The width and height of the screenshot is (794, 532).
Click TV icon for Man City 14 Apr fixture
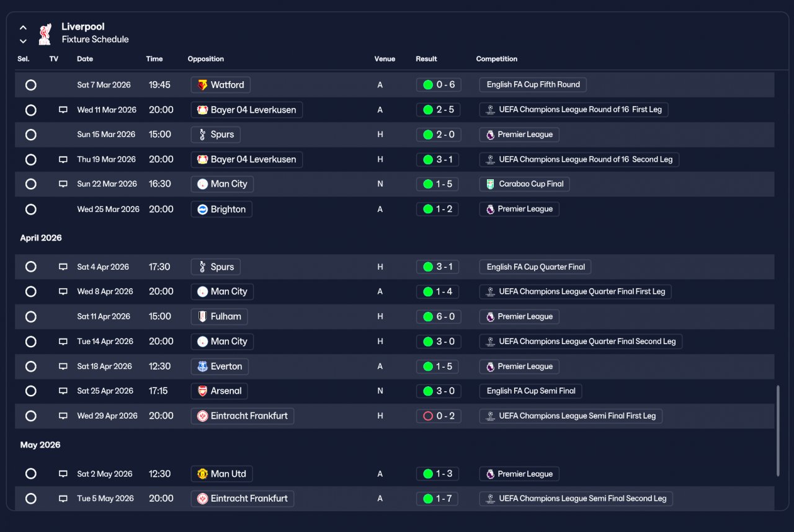(63, 342)
